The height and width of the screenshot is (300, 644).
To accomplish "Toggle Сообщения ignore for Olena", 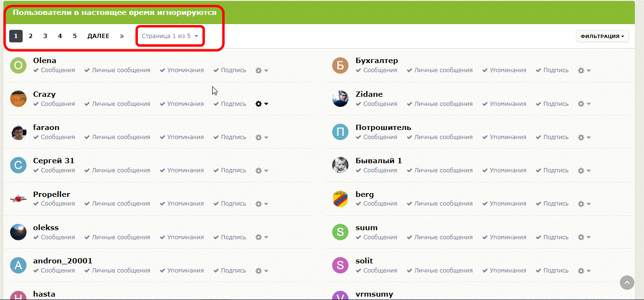I will [54, 70].
